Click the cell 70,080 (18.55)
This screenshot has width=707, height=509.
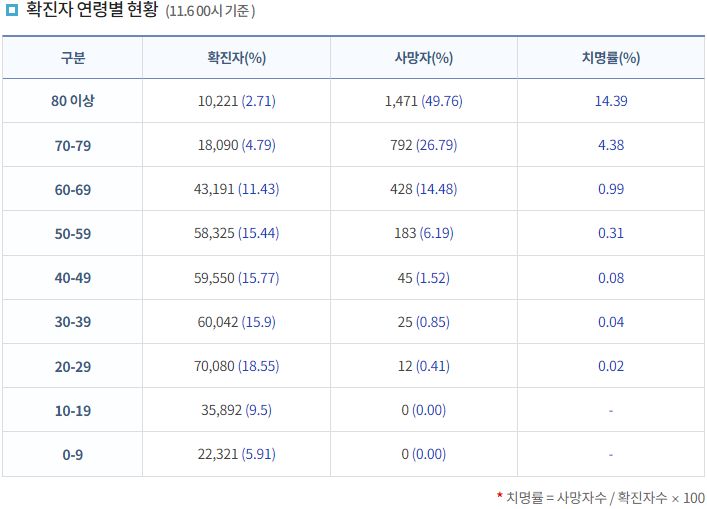(236, 366)
